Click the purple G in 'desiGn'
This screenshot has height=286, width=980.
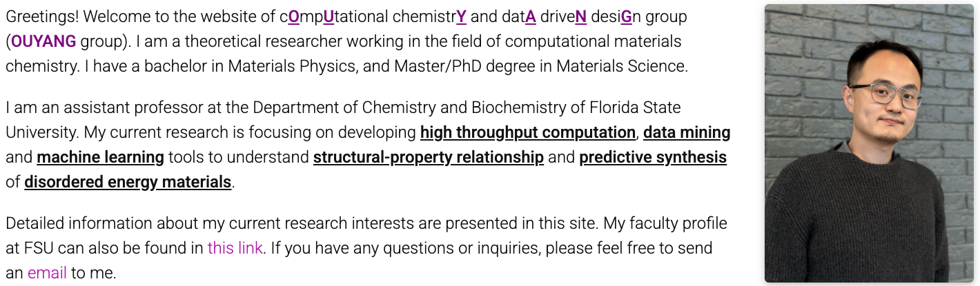(626, 17)
